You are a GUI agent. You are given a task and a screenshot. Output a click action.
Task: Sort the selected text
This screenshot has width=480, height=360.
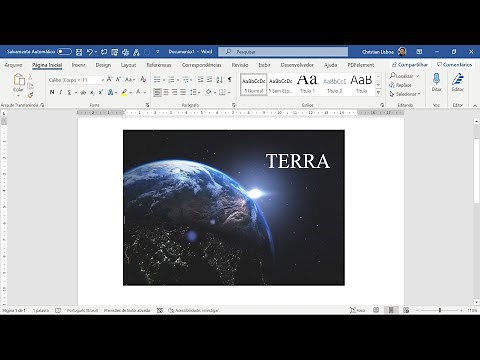[219, 80]
